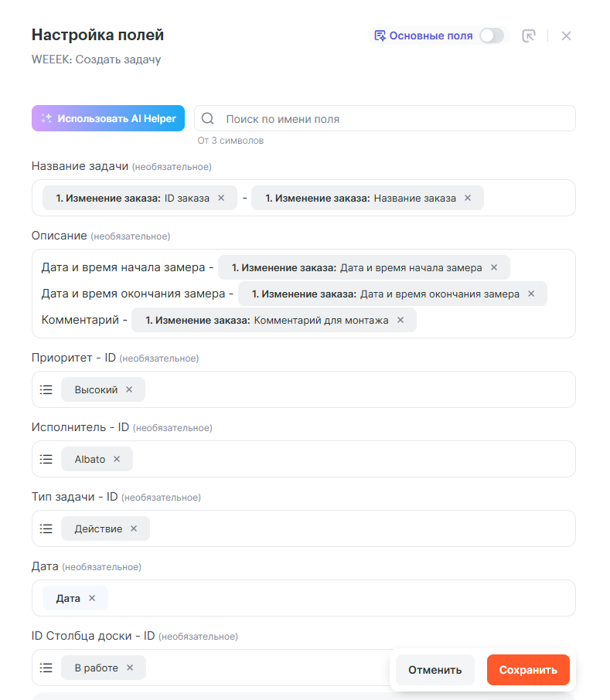Remove the Albato assignee value

click(x=117, y=459)
